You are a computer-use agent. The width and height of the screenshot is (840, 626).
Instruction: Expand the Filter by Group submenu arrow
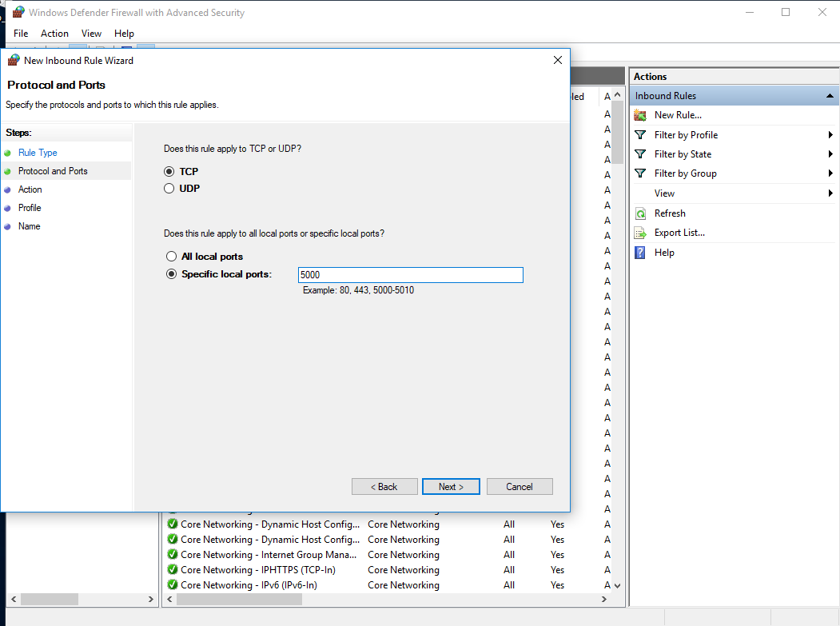830,173
